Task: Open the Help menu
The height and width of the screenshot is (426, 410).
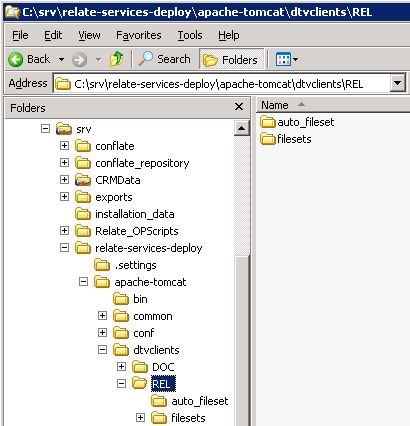Action: (229, 35)
